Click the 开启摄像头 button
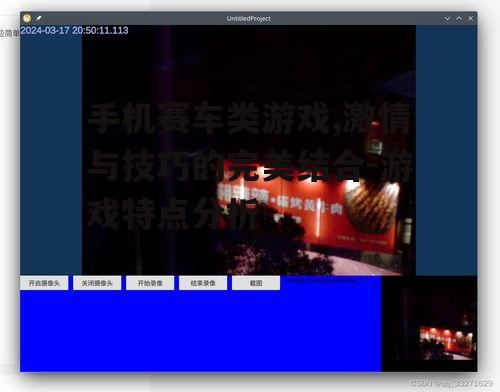This screenshot has width=500, height=392. pyautogui.click(x=44, y=283)
